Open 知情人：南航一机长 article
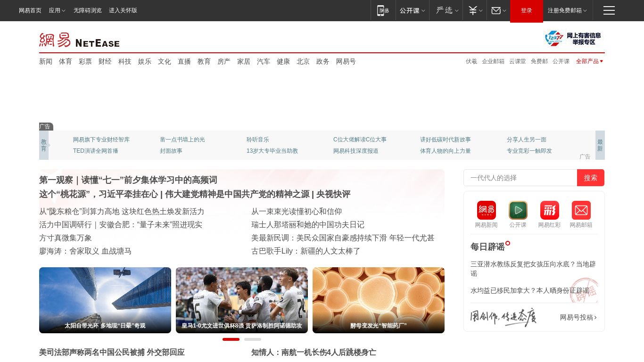This screenshot has height=362, width=644. (314, 352)
